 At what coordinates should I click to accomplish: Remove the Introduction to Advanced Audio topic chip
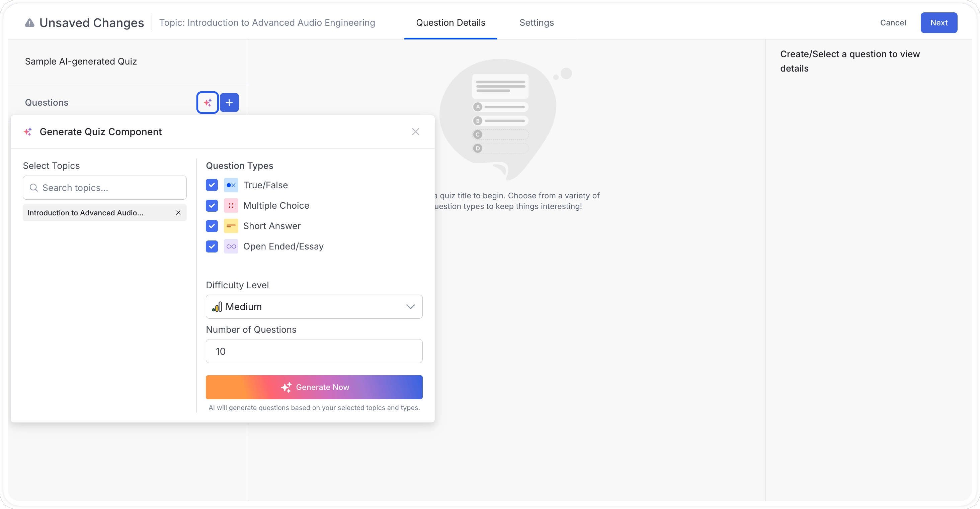click(x=178, y=213)
